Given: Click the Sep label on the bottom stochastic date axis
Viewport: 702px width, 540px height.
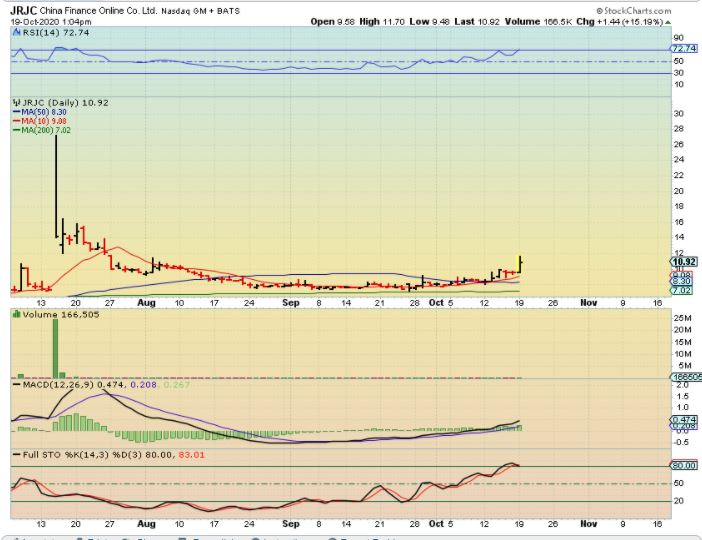Looking at the screenshot, I should (x=291, y=524).
